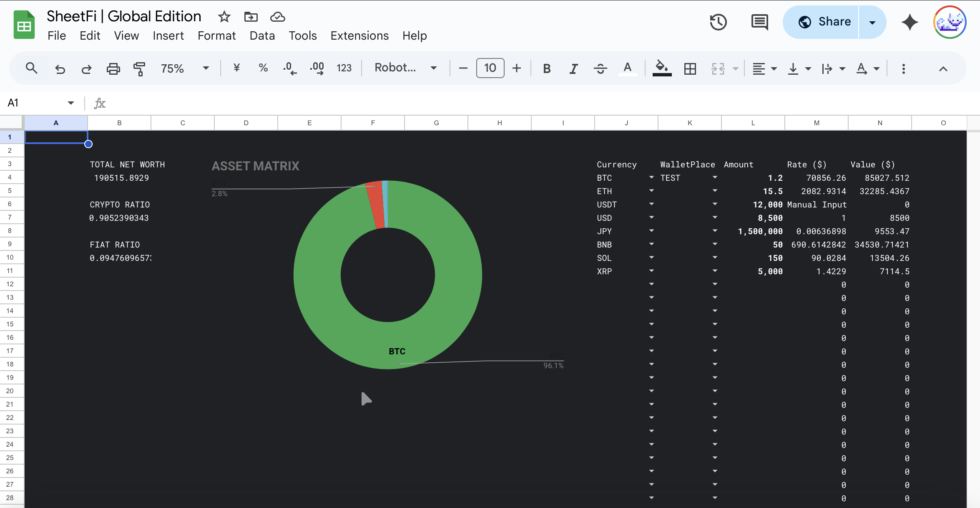
Task: Click the formula bar input
Action: point(500,103)
